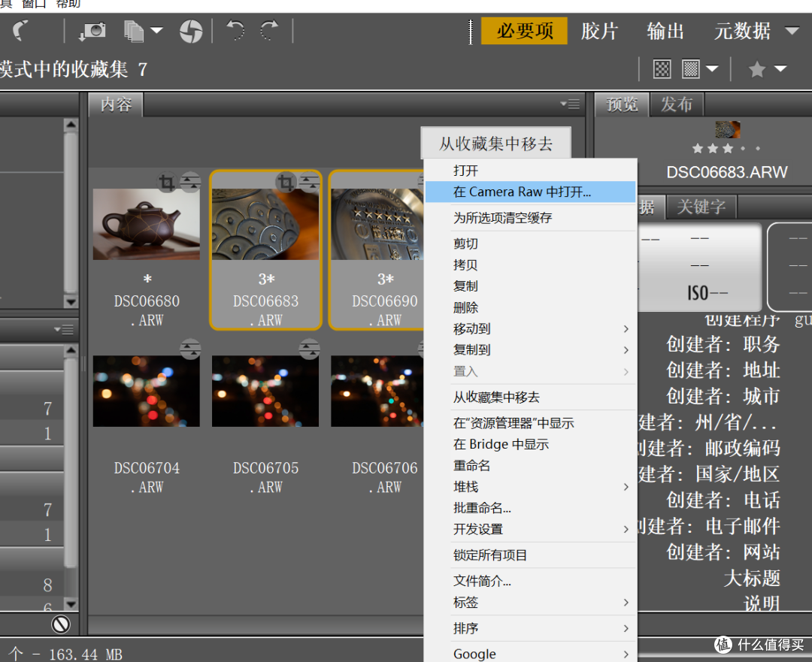
Task: Click the thumbnail preview options icon
Action: click(690, 69)
